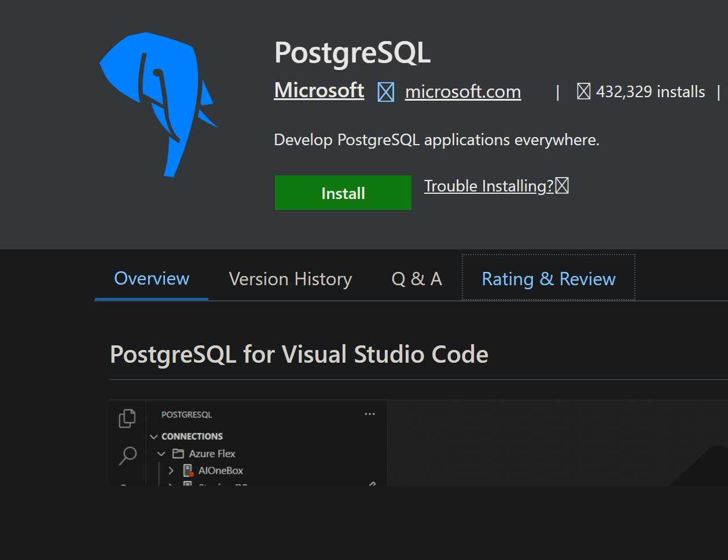Click the green Install button
This screenshot has width=728, height=560.
coord(343,193)
